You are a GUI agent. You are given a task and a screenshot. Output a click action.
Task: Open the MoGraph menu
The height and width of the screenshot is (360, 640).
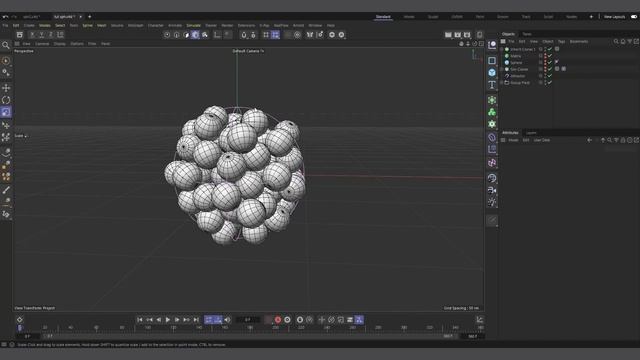coord(136,25)
